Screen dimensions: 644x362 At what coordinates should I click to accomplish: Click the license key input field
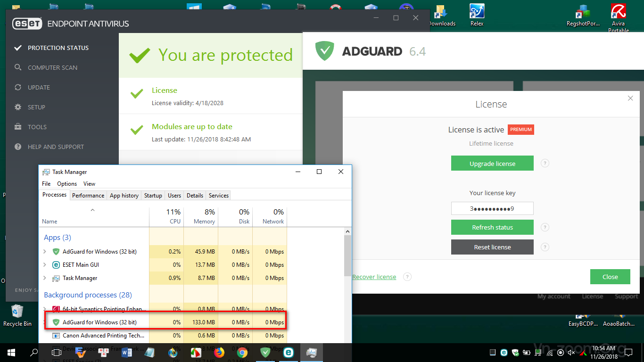point(492,208)
